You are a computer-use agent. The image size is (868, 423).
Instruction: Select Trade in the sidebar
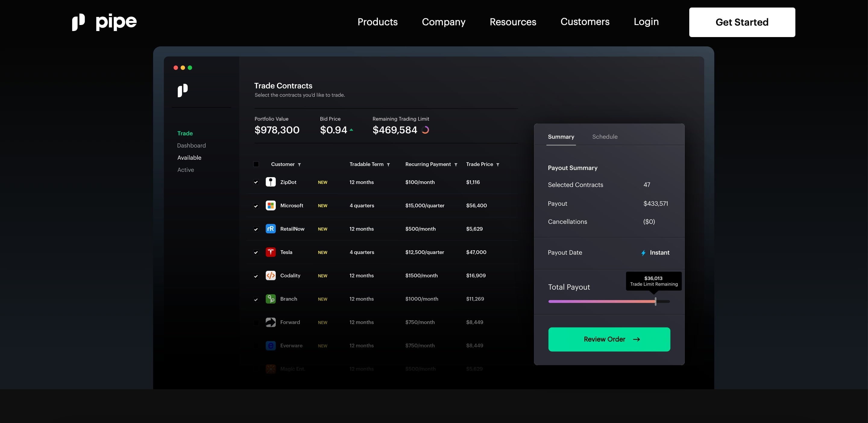185,133
